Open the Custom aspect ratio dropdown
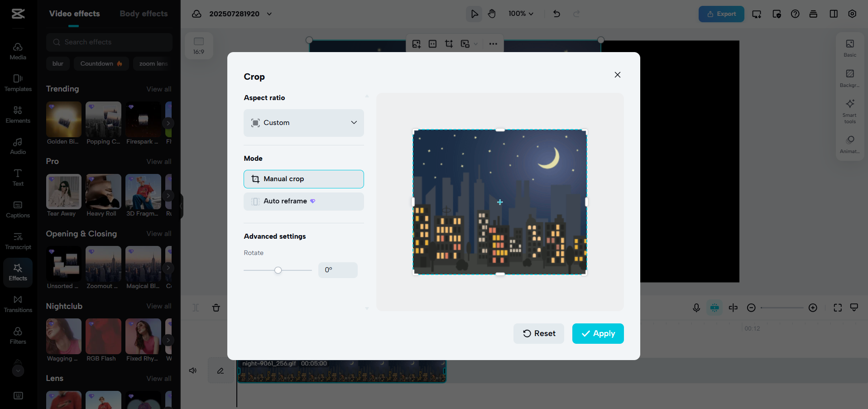Screen dimensions: 868x409 point(303,123)
